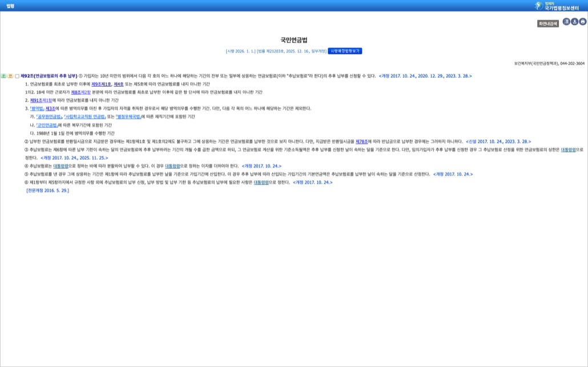
Task: Click the download/save icon
Action: [x=574, y=22]
